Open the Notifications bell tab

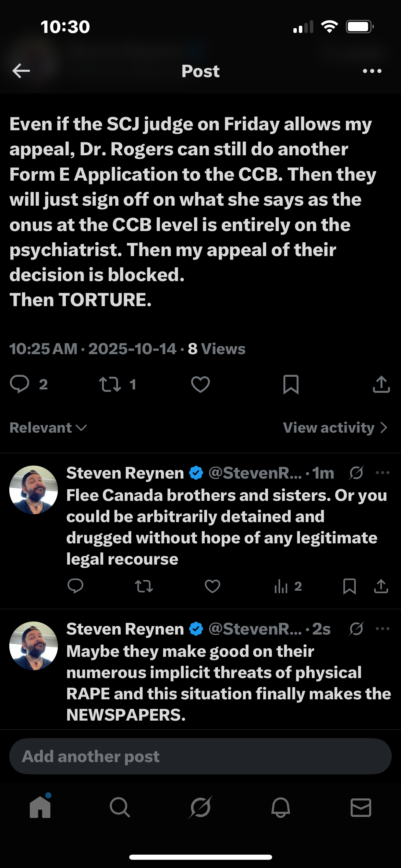[x=281, y=807]
